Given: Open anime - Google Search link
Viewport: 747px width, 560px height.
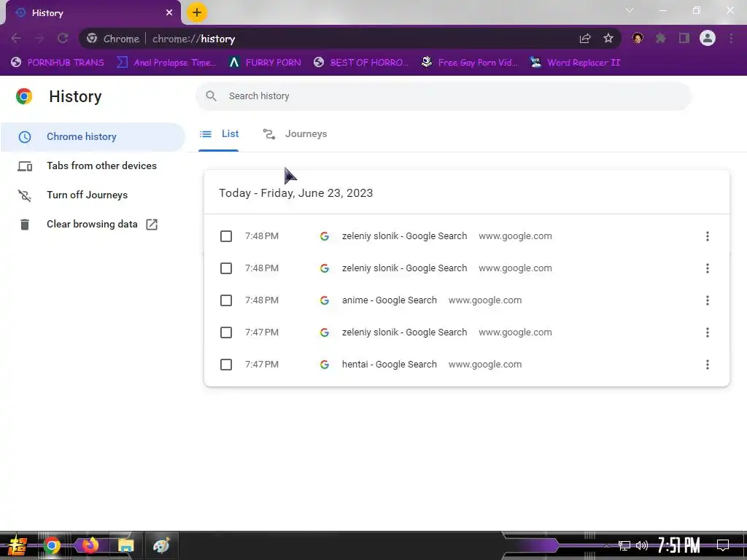Looking at the screenshot, I should click(x=390, y=300).
